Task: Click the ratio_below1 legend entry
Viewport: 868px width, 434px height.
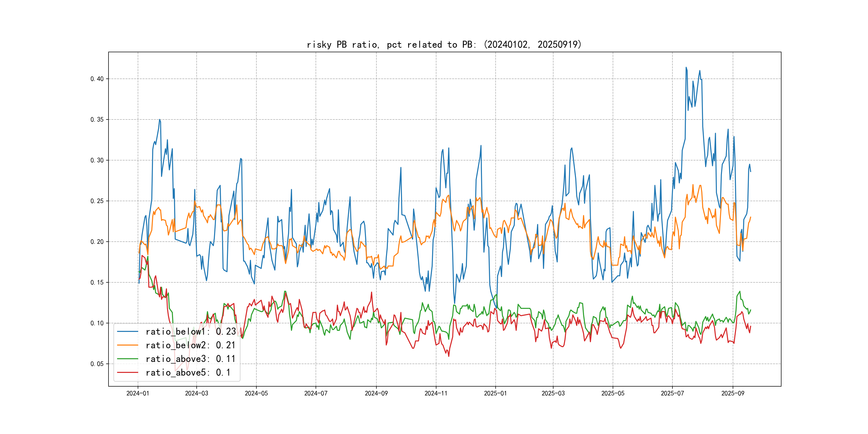Action: (190, 332)
